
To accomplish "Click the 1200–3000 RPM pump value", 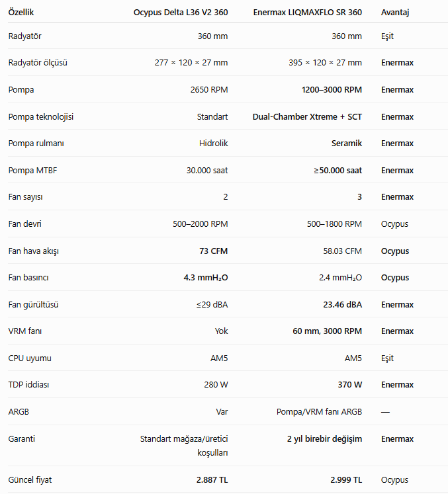I will point(332,90).
